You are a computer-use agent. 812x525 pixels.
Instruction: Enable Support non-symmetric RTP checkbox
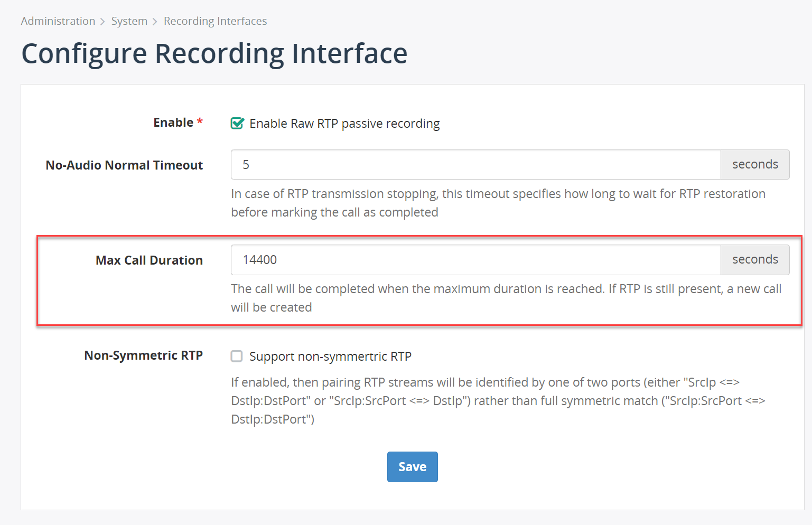[237, 357]
